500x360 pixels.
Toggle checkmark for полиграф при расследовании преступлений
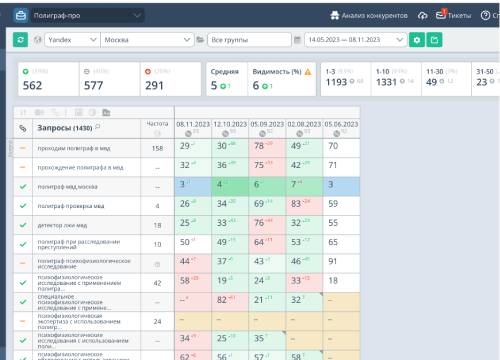[x=23, y=244]
